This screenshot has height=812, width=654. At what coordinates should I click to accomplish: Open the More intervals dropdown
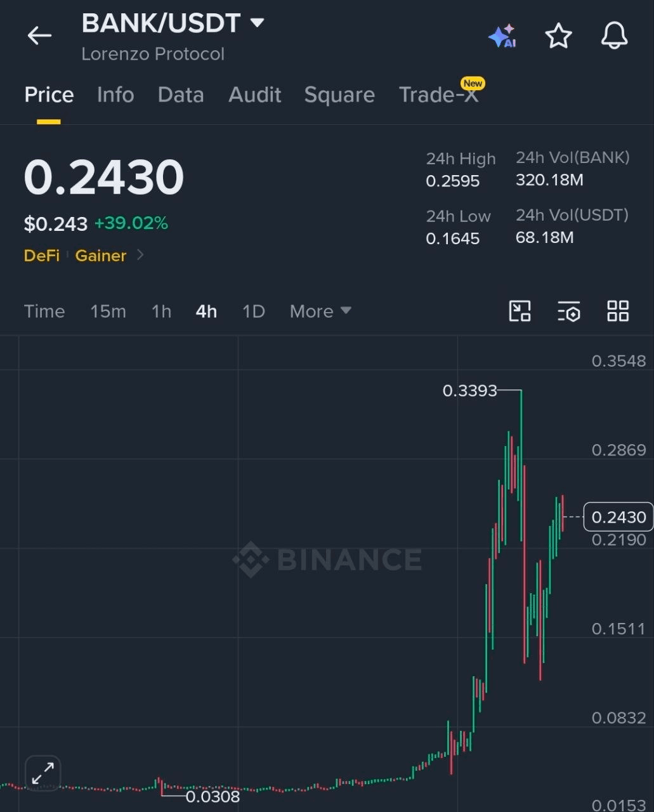320,311
